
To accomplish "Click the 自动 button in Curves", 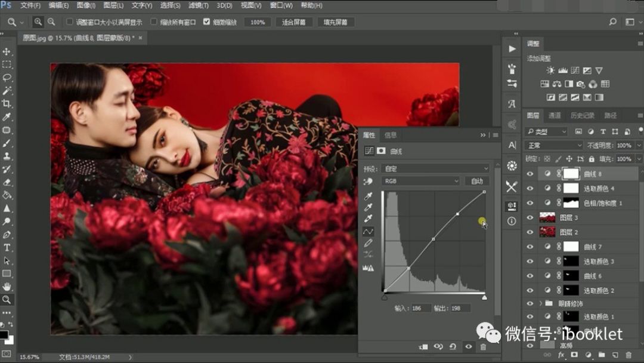I will tap(477, 181).
